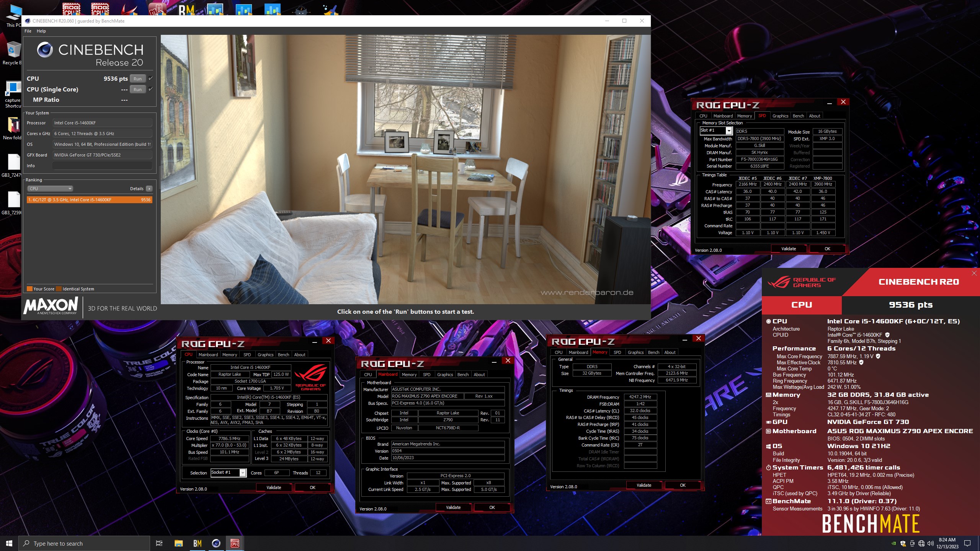Open NVIDIA tray icon

click(894, 543)
